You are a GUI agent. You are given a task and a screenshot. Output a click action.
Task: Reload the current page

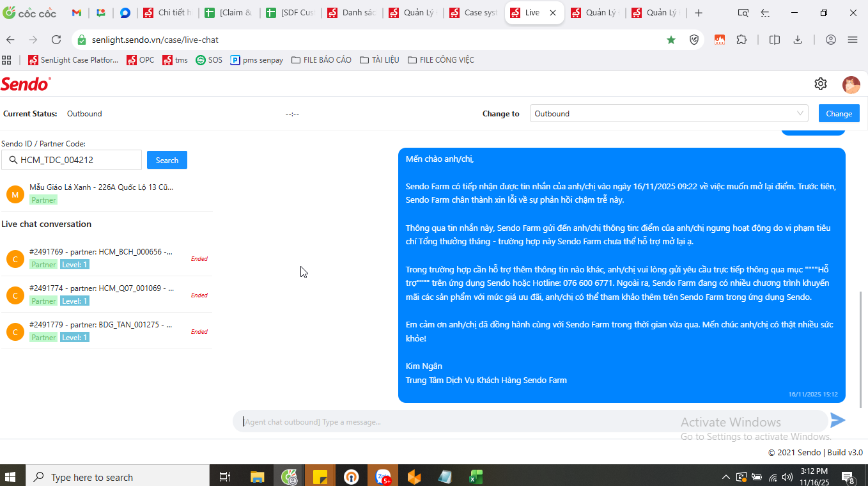tap(56, 40)
